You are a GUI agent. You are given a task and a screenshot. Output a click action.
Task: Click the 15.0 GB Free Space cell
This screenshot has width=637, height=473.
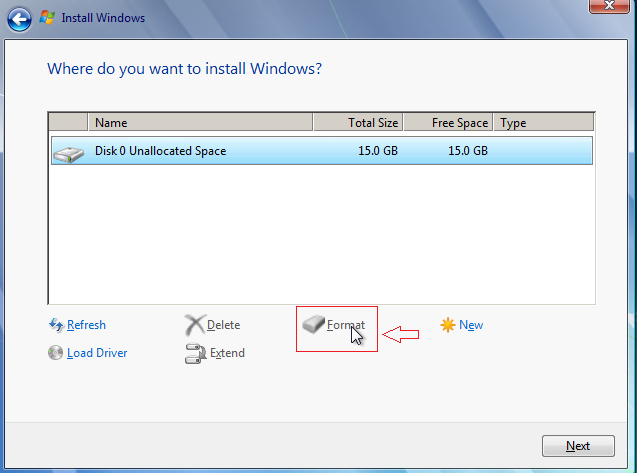[x=468, y=151]
